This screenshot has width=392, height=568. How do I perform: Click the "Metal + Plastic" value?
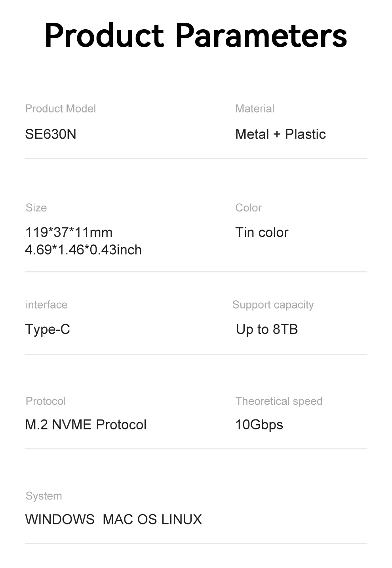point(280,134)
